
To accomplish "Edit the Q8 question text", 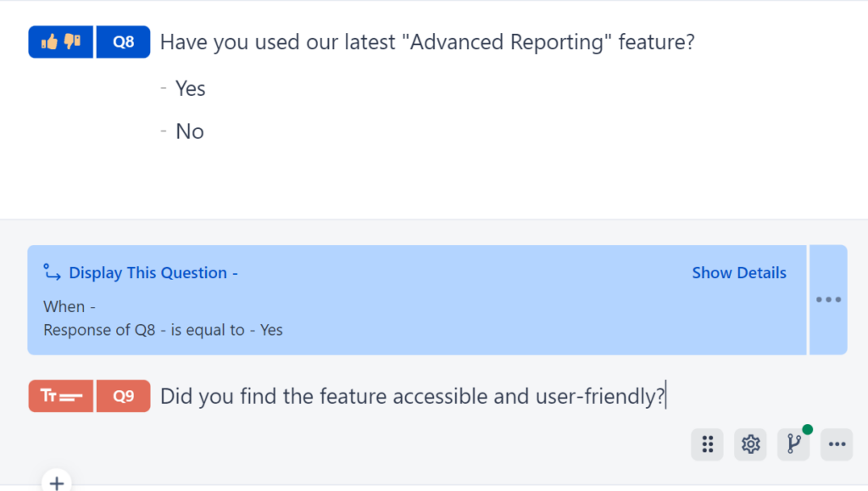I will point(427,42).
